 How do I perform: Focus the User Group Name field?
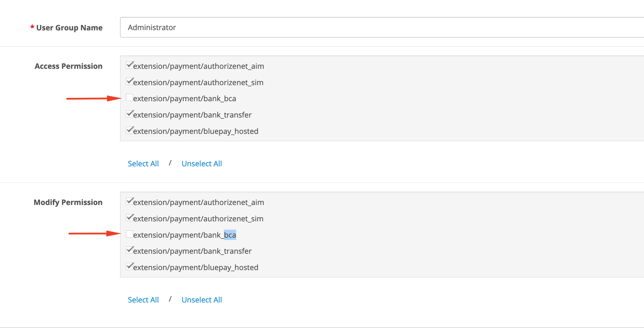pyautogui.click(x=382, y=27)
